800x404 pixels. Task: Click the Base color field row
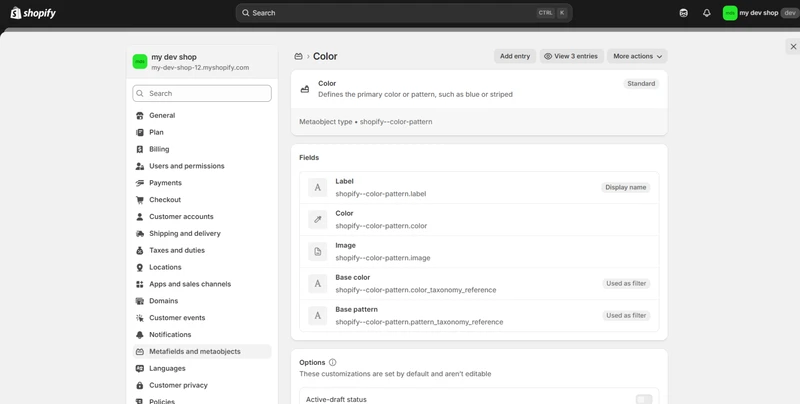[479, 284]
